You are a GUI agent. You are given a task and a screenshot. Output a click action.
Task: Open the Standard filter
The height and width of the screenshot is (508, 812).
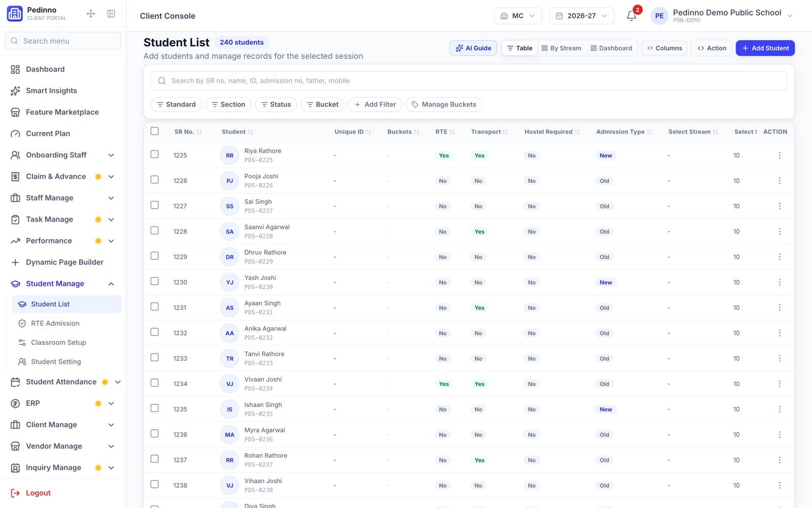(176, 105)
